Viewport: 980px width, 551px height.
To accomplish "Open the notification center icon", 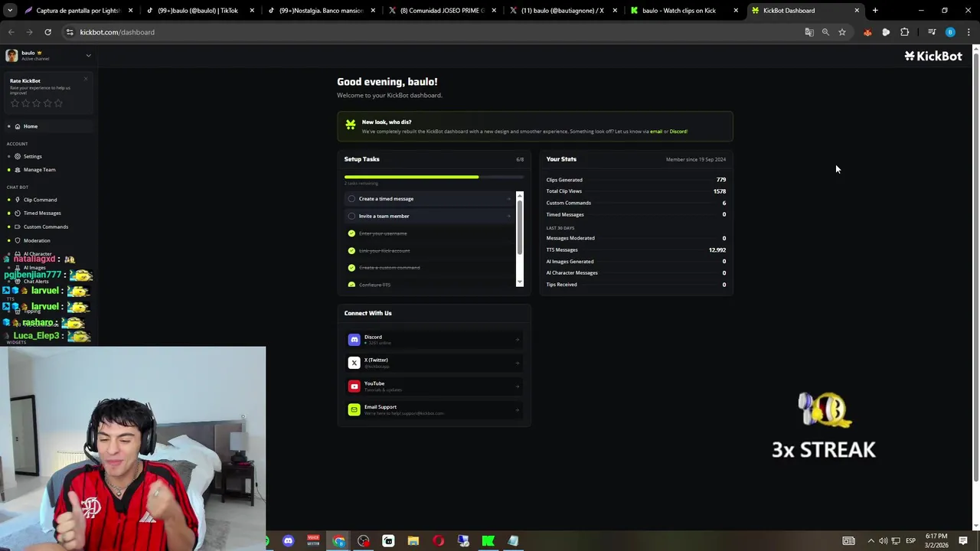I will (x=963, y=541).
